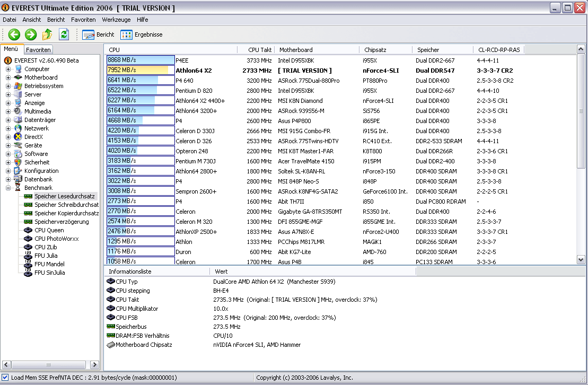588x385 pixels.
Task: Select the Software icon in the tree
Action: (x=18, y=154)
